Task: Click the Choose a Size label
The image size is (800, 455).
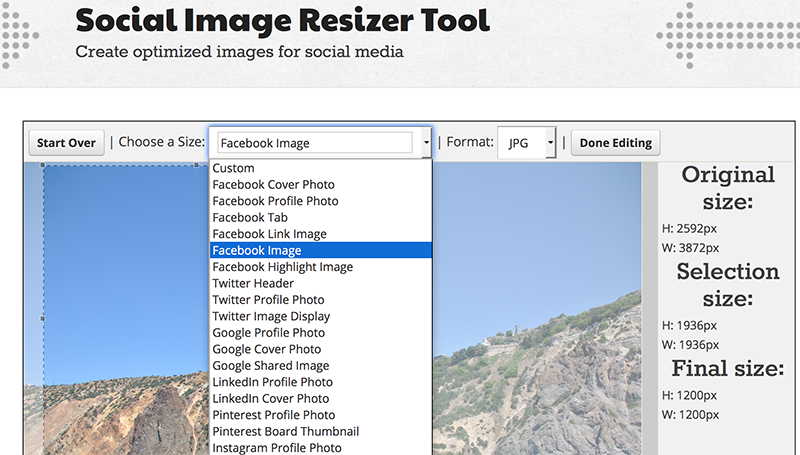Action: click(x=162, y=142)
